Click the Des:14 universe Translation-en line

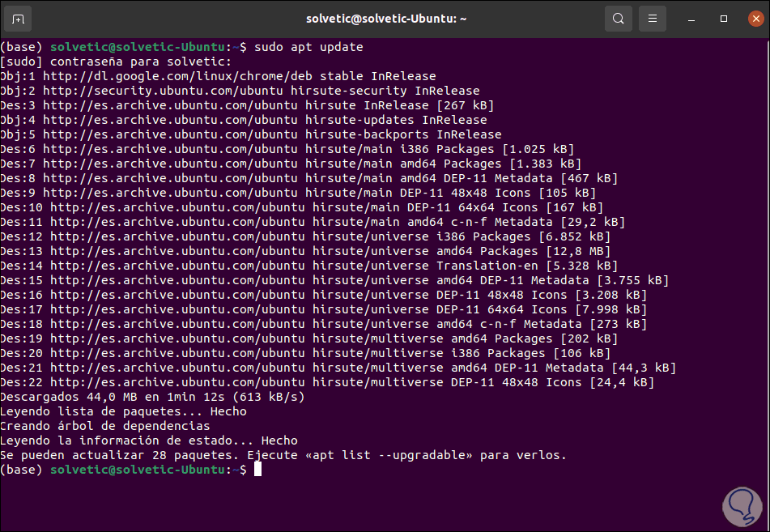point(308,266)
